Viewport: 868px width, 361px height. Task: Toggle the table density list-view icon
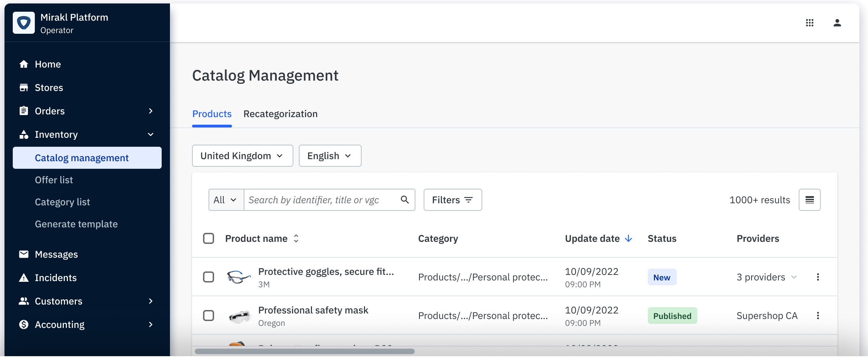(810, 200)
